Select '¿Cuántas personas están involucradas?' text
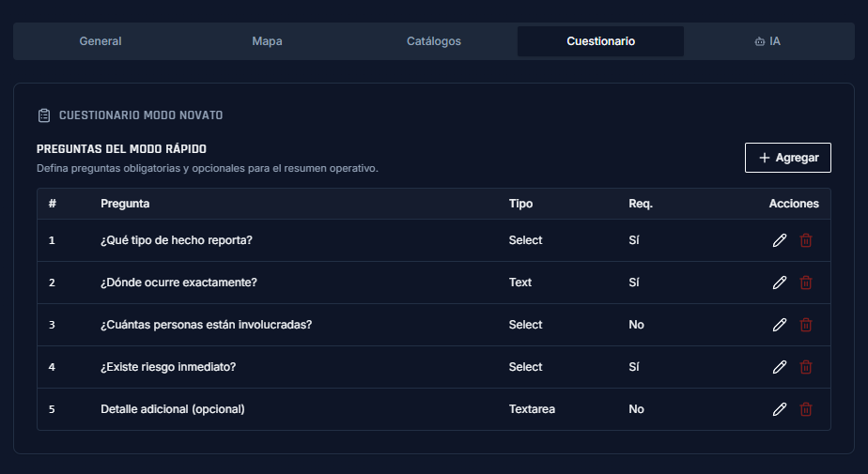 coord(207,325)
